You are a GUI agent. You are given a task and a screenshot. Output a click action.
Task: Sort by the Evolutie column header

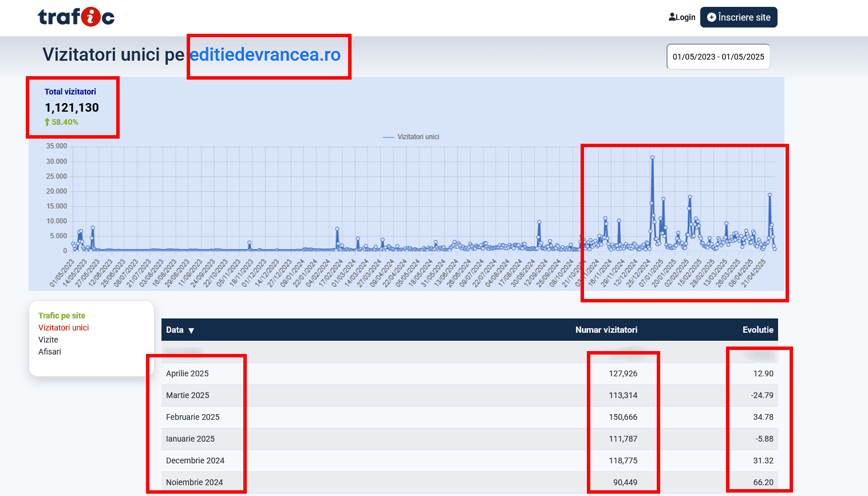coord(757,330)
